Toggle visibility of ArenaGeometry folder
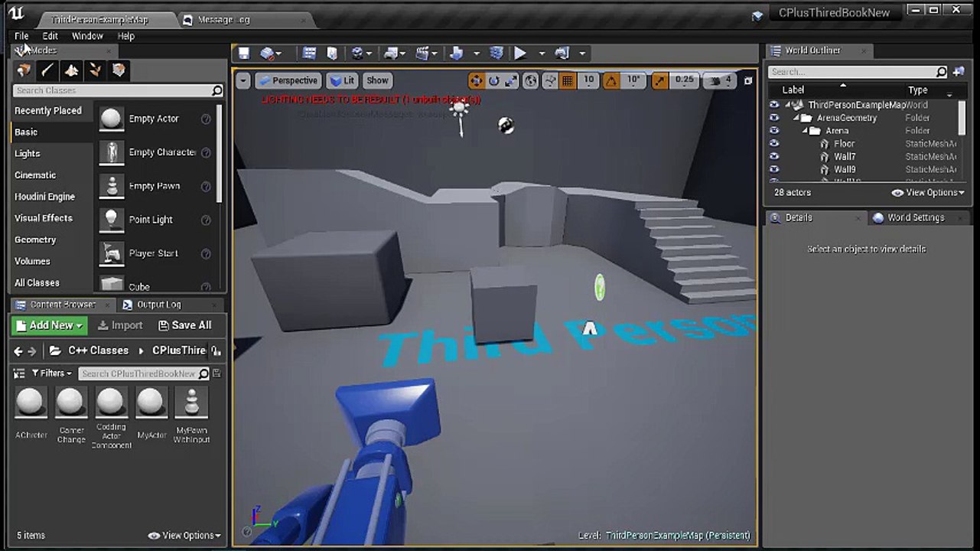Viewport: 980px width, 551px height. point(774,118)
